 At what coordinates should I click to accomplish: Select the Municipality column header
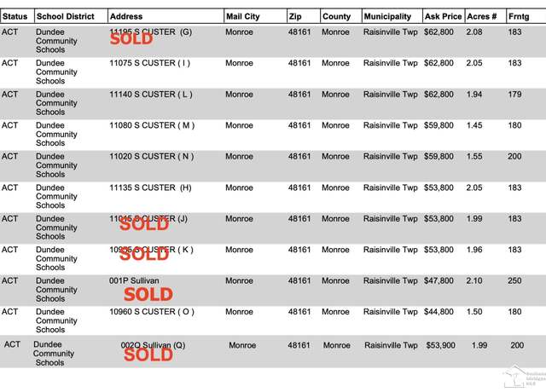pyautogui.click(x=387, y=16)
